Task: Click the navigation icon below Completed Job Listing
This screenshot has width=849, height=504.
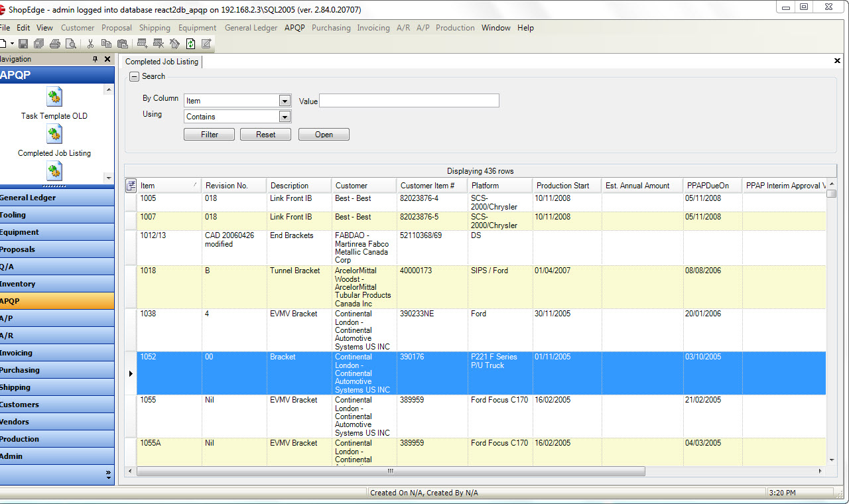Action: (x=54, y=171)
